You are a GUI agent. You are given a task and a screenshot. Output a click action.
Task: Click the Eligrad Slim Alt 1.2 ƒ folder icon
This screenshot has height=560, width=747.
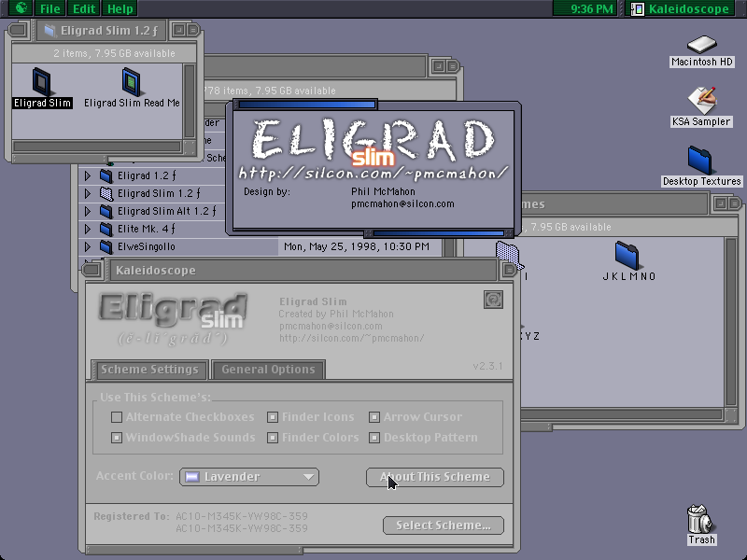[106, 211]
